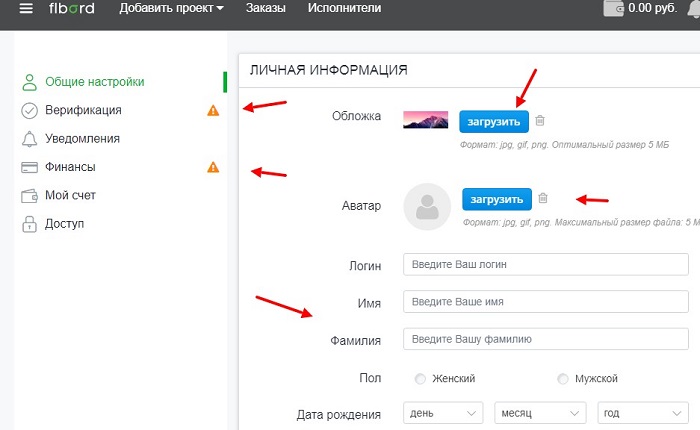Select the Женский radio button
The width and height of the screenshot is (700, 430).
(x=420, y=379)
